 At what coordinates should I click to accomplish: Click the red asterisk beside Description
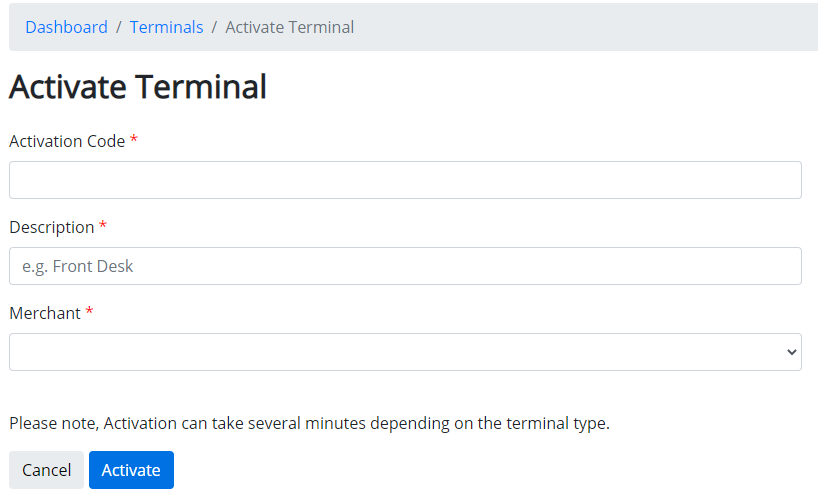pos(103,226)
